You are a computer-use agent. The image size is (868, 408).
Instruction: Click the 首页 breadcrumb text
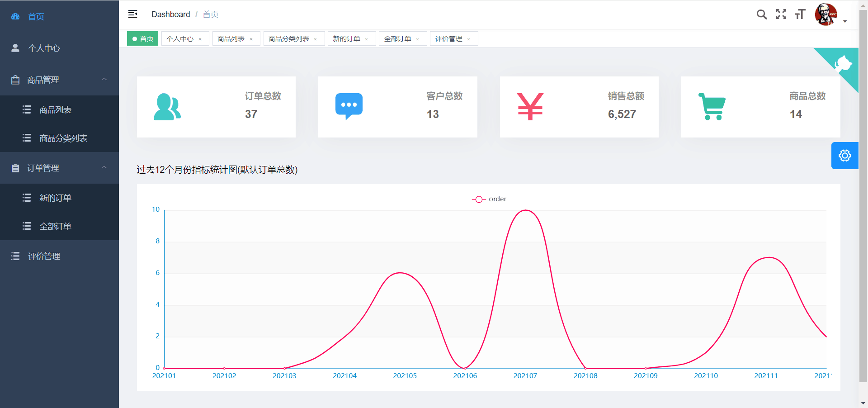point(210,14)
